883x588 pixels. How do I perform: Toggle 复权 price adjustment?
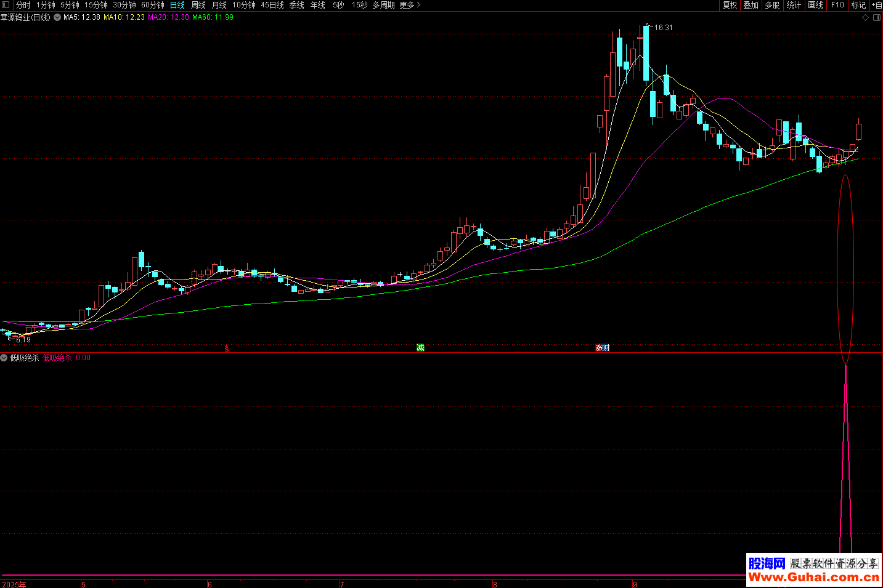(x=730, y=5)
